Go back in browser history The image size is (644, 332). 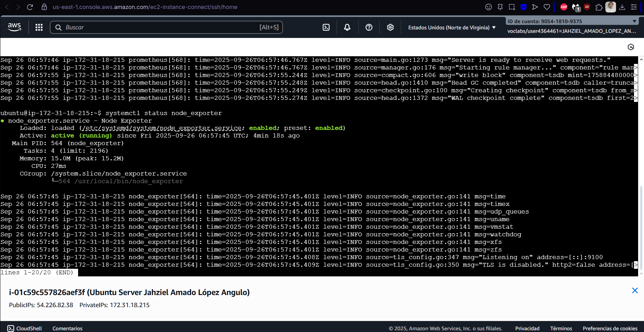tap(7, 7)
